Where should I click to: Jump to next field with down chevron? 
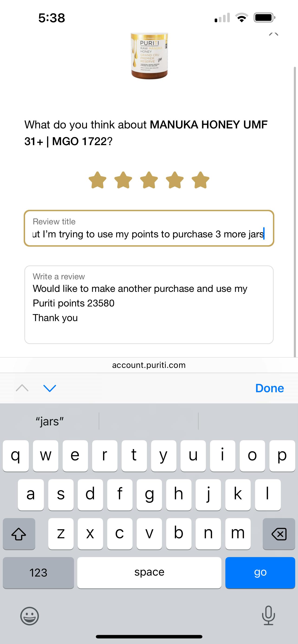tap(49, 388)
